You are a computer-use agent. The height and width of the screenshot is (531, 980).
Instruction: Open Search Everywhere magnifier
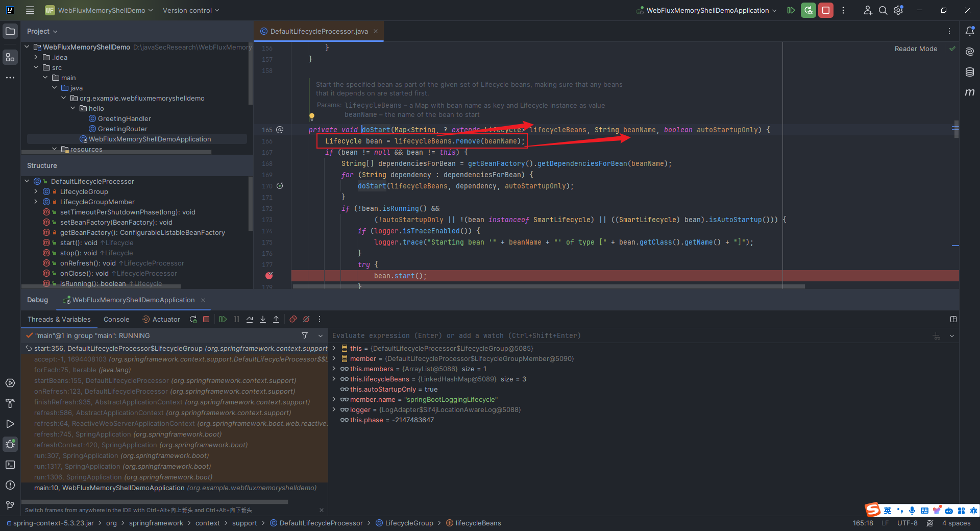883,10
